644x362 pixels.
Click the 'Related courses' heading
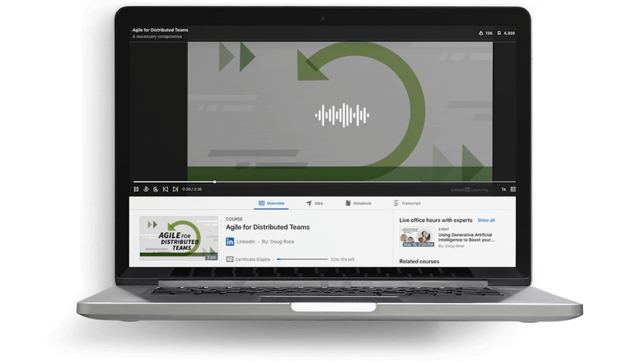(x=419, y=261)
